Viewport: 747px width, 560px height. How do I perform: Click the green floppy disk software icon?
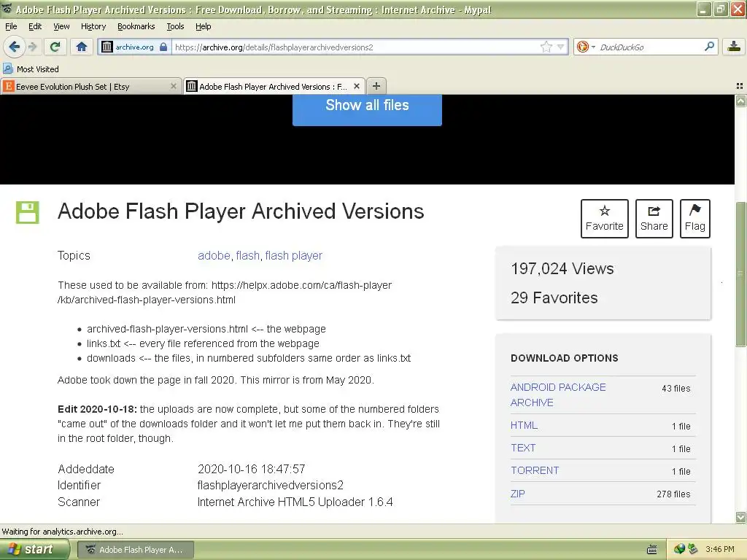pyautogui.click(x=27, y=212)
